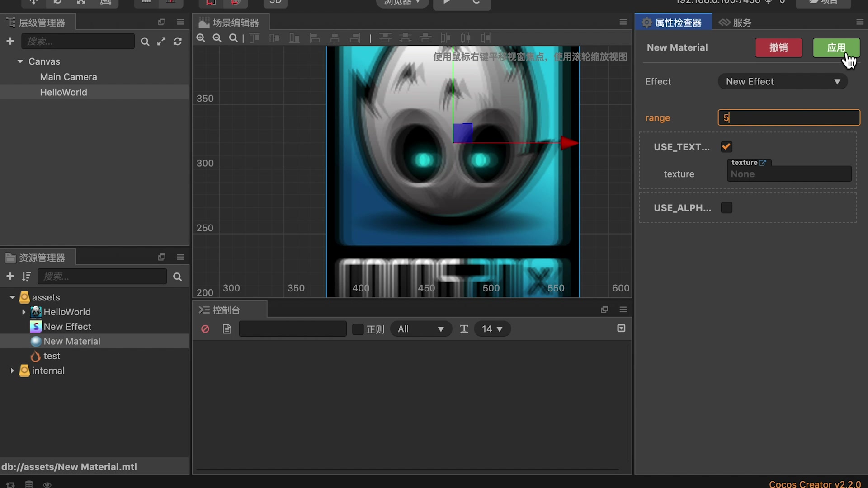Refresh the hierarchy panel

pos(178,41)
